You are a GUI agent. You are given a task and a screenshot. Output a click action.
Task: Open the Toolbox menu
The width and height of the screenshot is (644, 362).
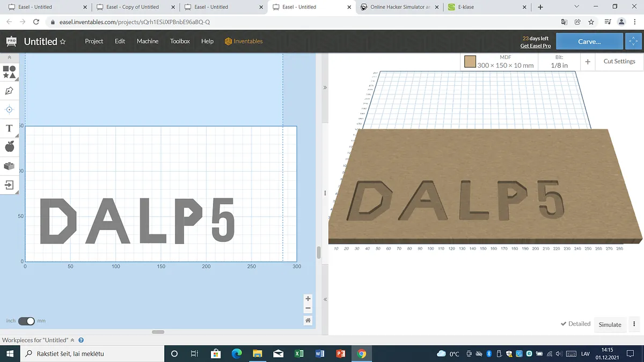click(180, 41)
